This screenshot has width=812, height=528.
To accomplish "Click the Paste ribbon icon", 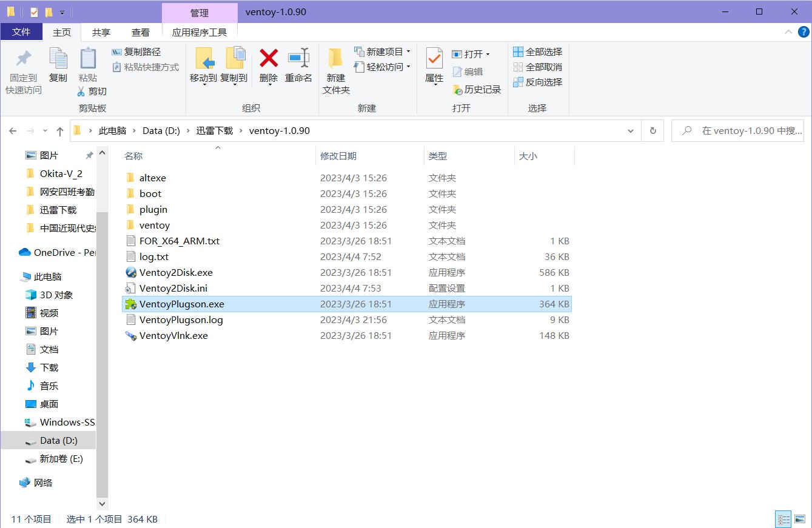I will pos(88,58).
